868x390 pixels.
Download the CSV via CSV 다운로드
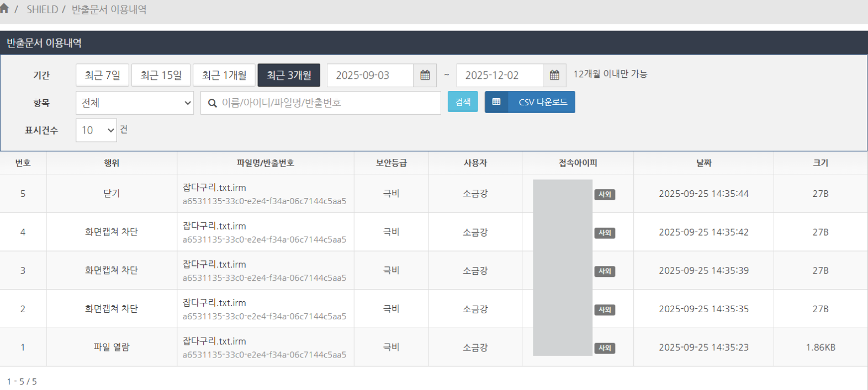coord(542,102)
